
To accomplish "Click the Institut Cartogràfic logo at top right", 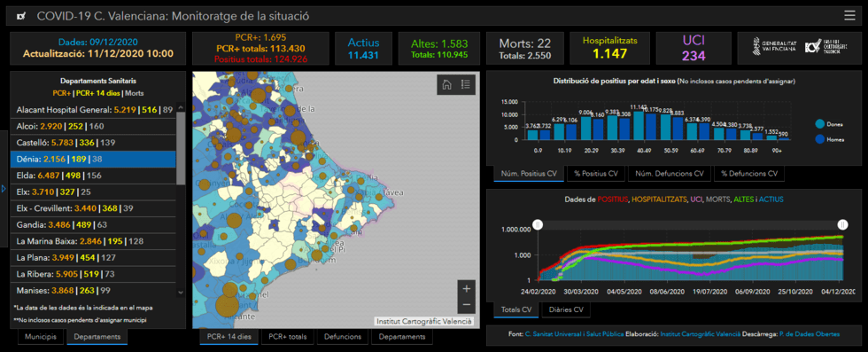I will pyautogui.click(x=825, y=47).
